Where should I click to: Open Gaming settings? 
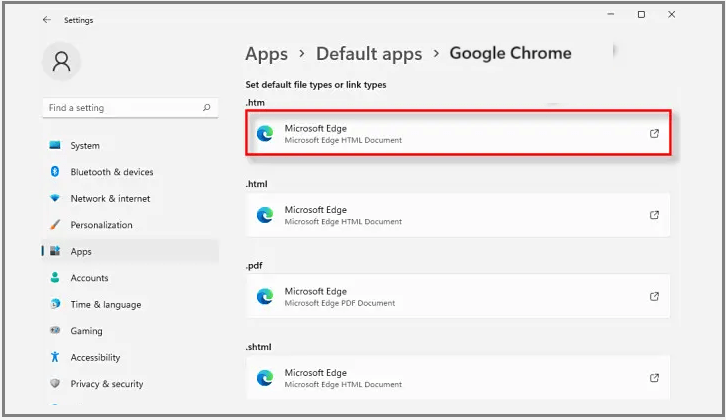[x=86, y=331]
